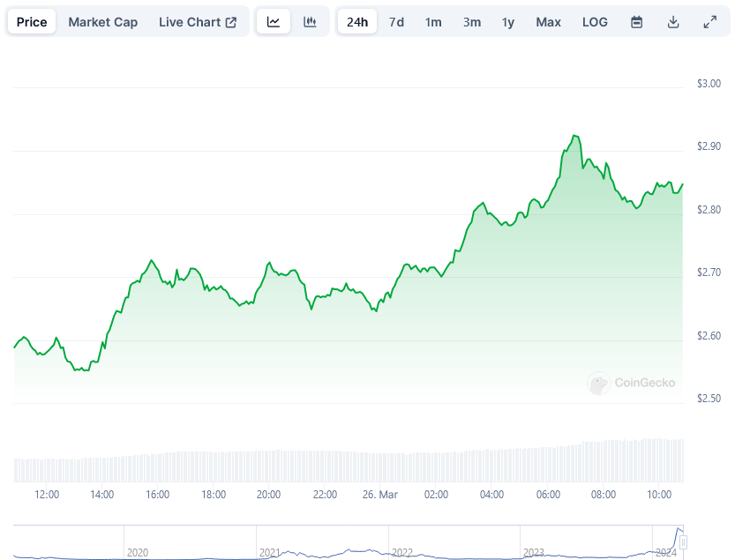Open the calendar date range picker
The width and height of the screenshot is (735, 560).
[x=637, y=22]
